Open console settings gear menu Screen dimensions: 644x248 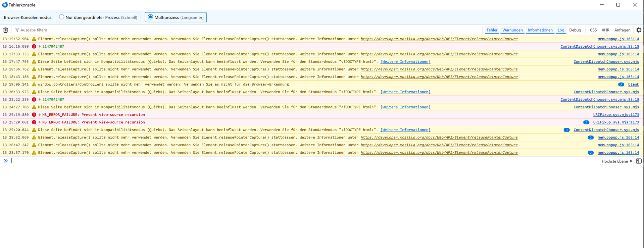639,30
